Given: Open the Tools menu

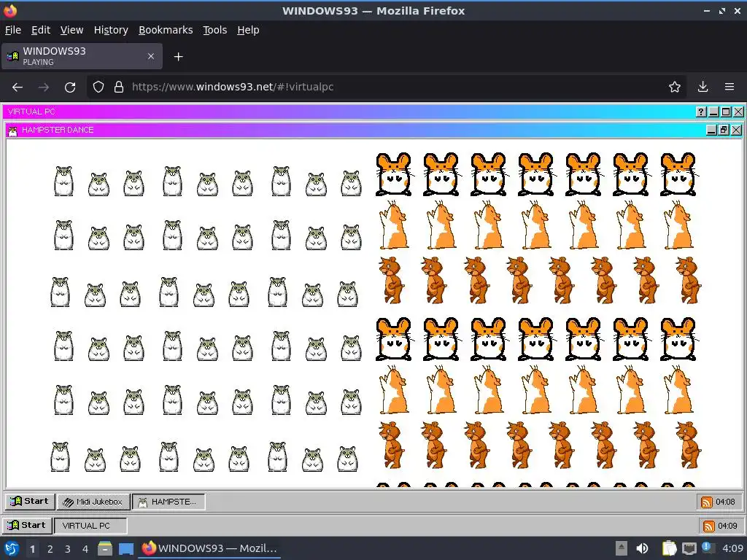Looking at the screenshot, I should [x=215, y=30].
